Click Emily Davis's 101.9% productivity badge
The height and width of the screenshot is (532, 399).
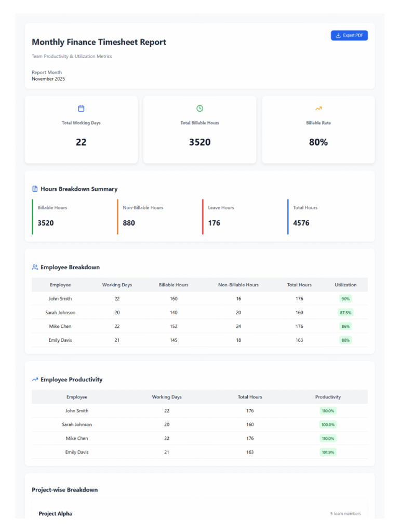pos(328,453)
